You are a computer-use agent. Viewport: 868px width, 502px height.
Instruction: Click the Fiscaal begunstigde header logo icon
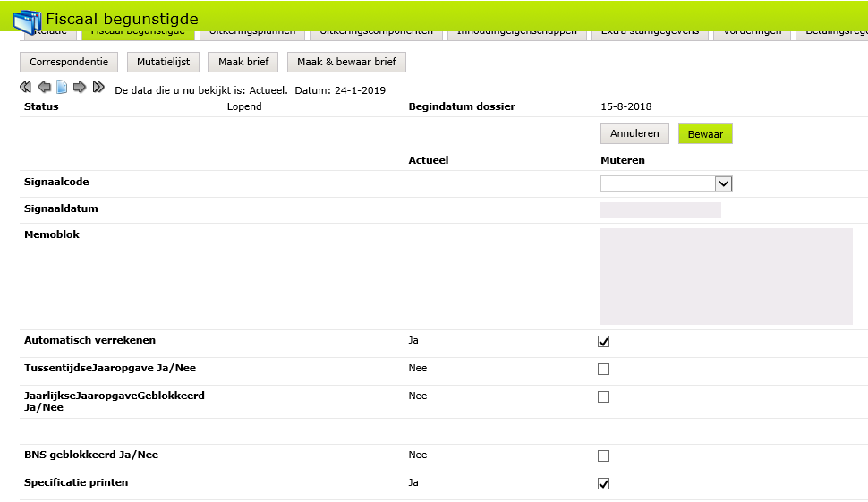pos(27,20)
